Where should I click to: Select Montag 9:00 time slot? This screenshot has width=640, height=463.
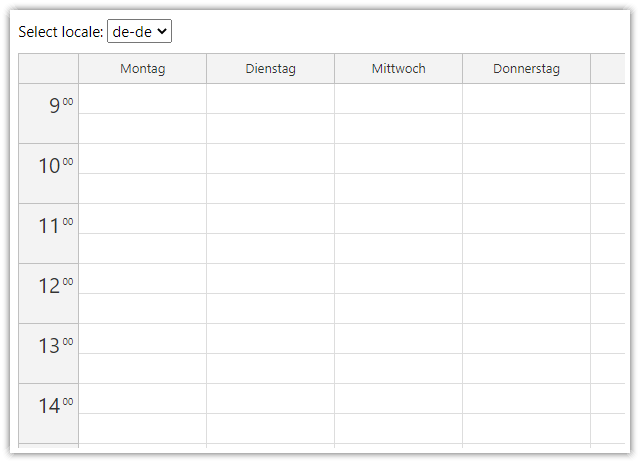pyautogui.click(x=142, y=99)
